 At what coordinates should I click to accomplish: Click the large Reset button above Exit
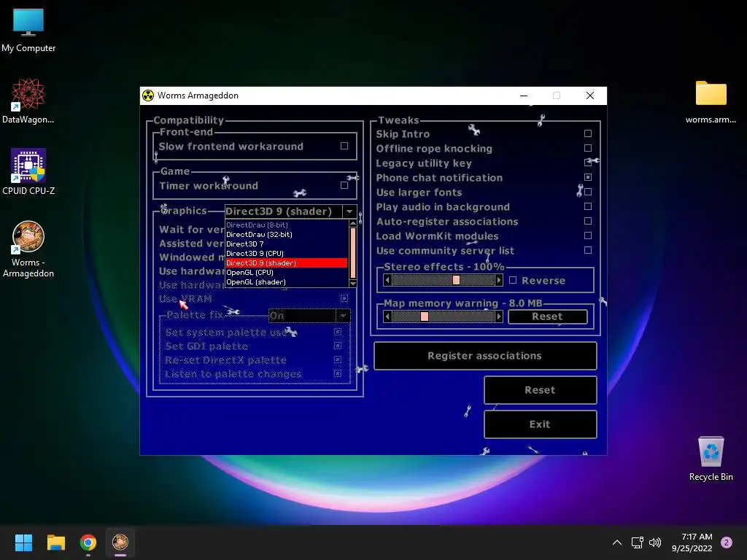pyautogui.click(x=541, y=390)
